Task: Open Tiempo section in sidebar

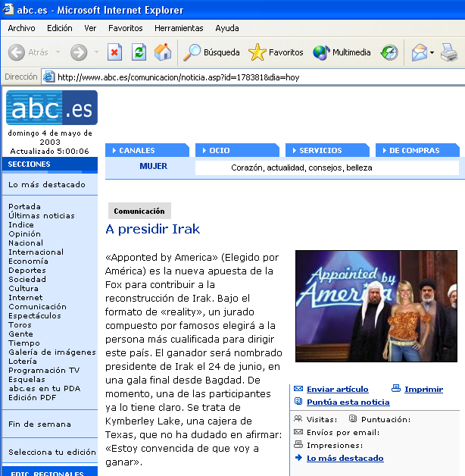Action: tap(24, 343)
